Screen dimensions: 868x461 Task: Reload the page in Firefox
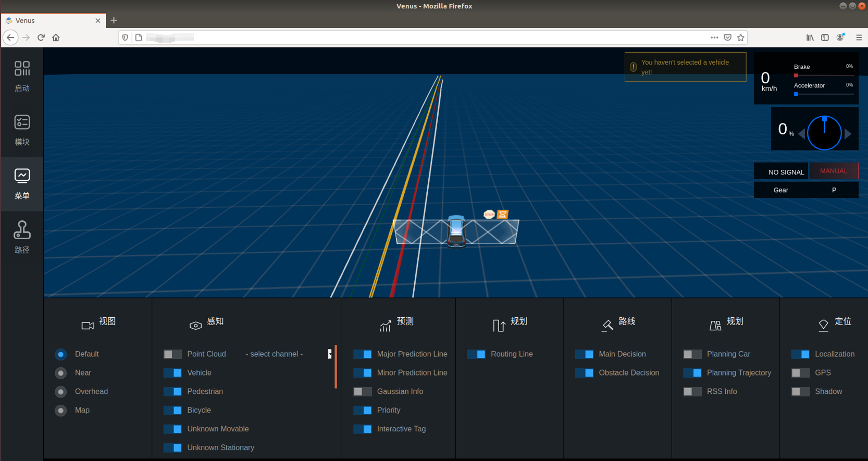(41, 38)
